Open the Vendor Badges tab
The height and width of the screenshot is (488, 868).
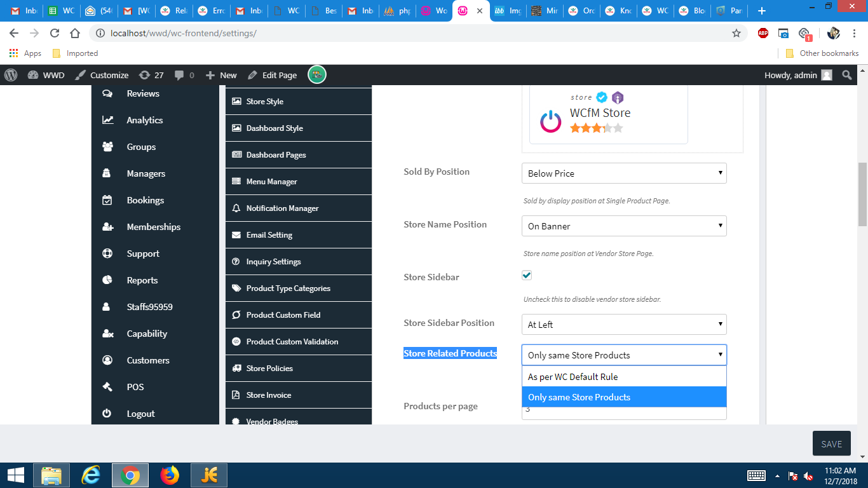click(x=299, y=417)
